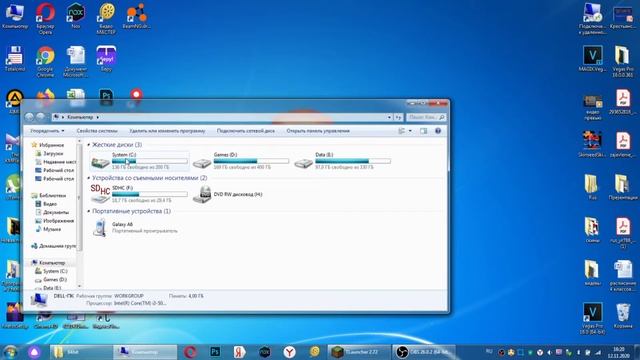Click the RU language indicator in system tray
The image size is (640, 360).
pos(489,352)
